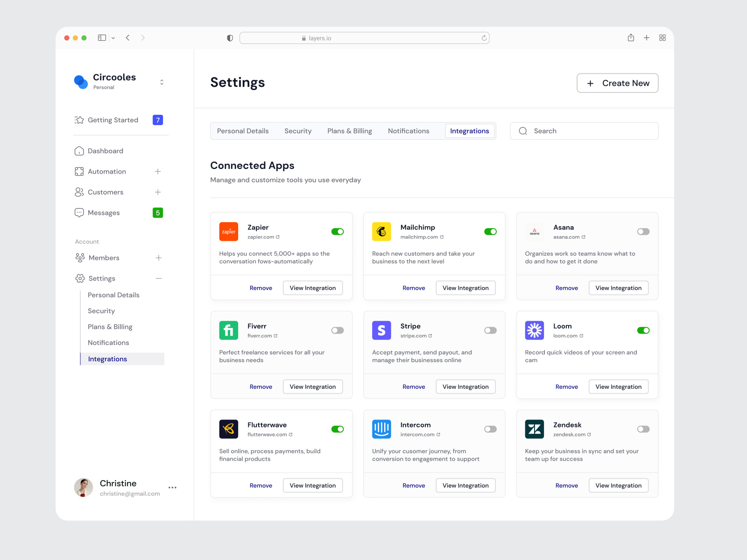Click the Zendesk app logo icon
The width and height of the screenshot is (747, 560).
coord(535,429)
